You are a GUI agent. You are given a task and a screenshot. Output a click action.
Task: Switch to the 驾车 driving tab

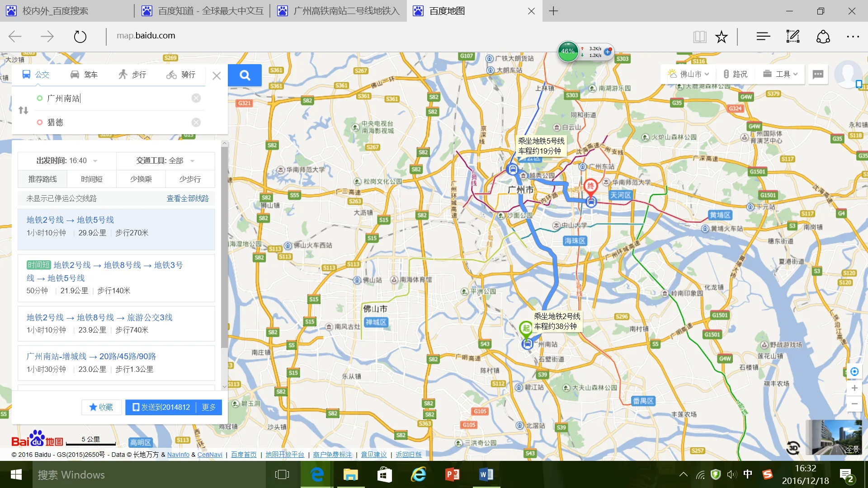84,75
